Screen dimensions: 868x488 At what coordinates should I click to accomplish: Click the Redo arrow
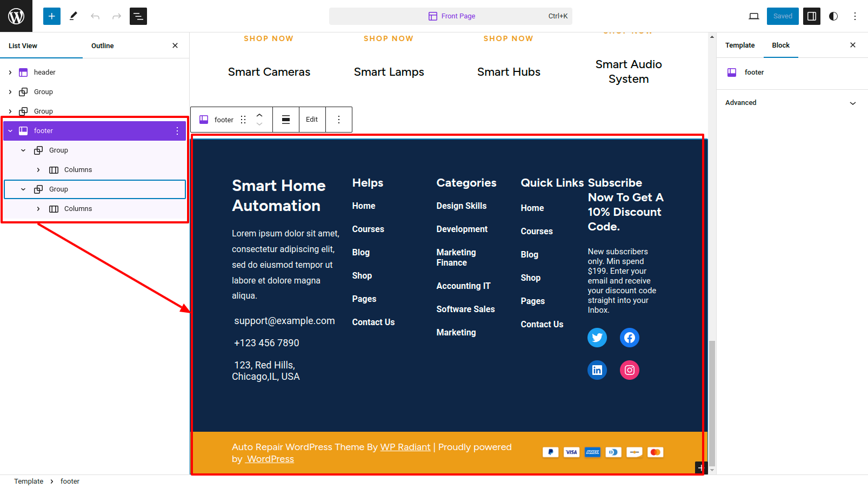[117, 16]
